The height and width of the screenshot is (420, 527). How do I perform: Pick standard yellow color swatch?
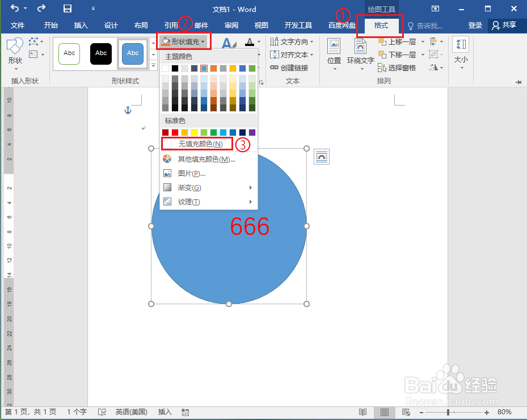(194, 132)
